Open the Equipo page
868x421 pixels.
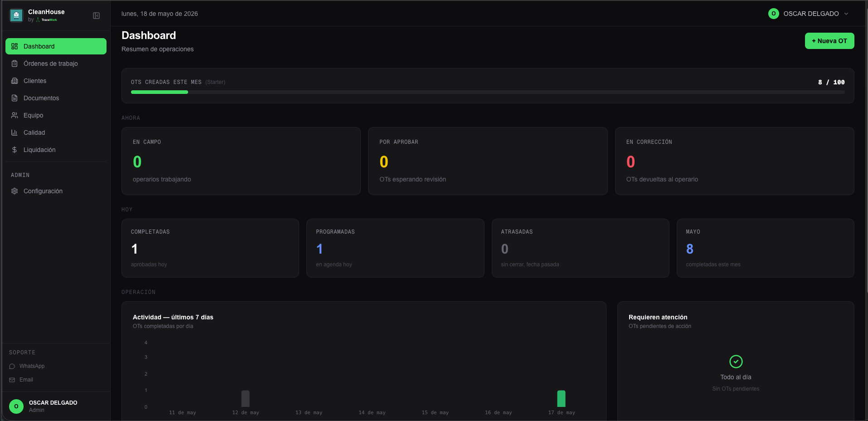coord(56,115)
